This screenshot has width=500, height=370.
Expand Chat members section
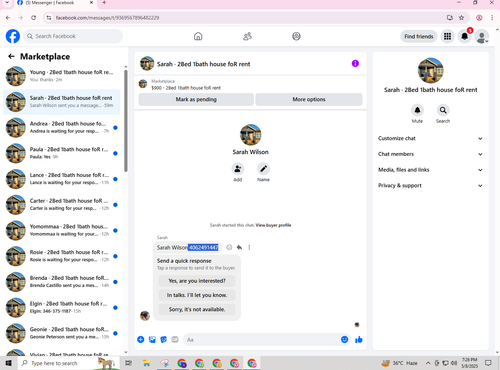coord(430,154)
